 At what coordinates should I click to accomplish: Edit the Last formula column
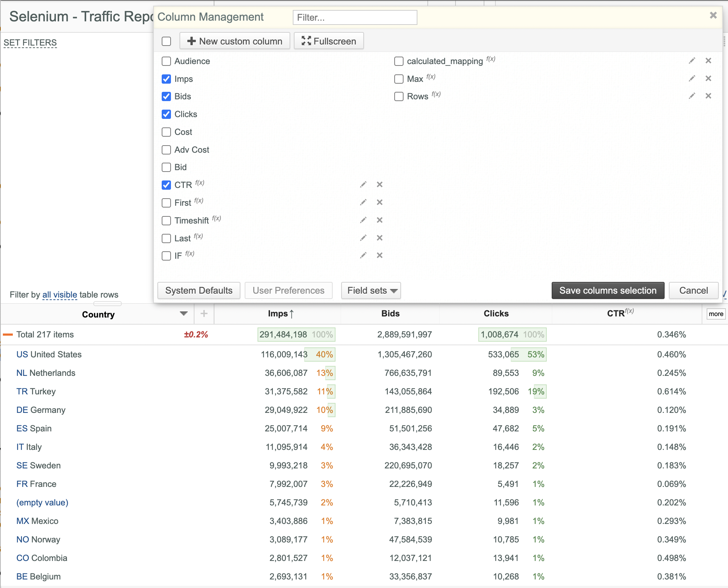363,238
